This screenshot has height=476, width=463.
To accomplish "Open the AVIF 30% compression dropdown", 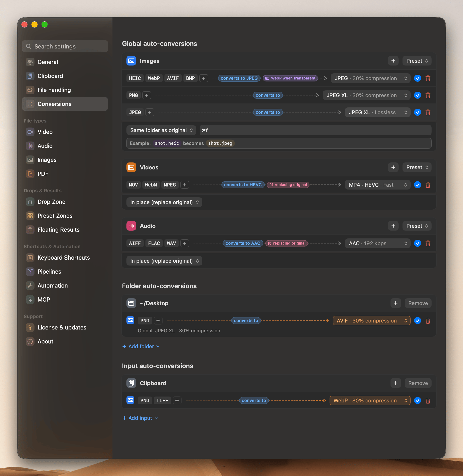I will (x=371, y=321).
